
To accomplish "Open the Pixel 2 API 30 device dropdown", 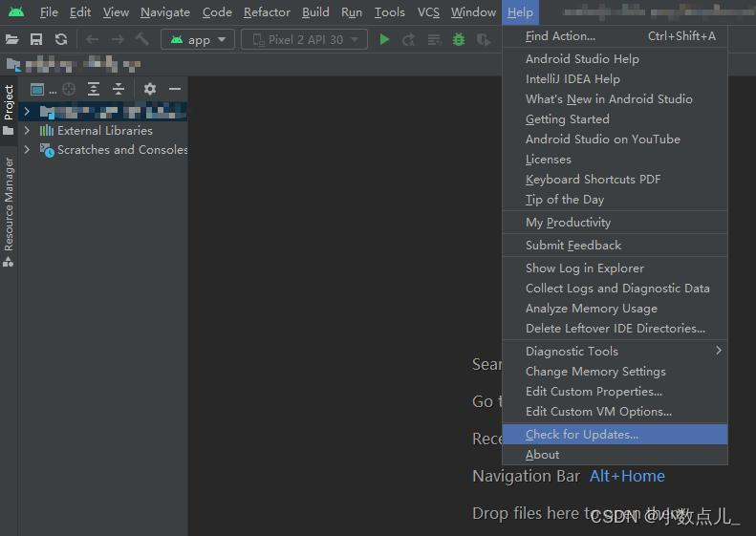I will pos(304,39).
